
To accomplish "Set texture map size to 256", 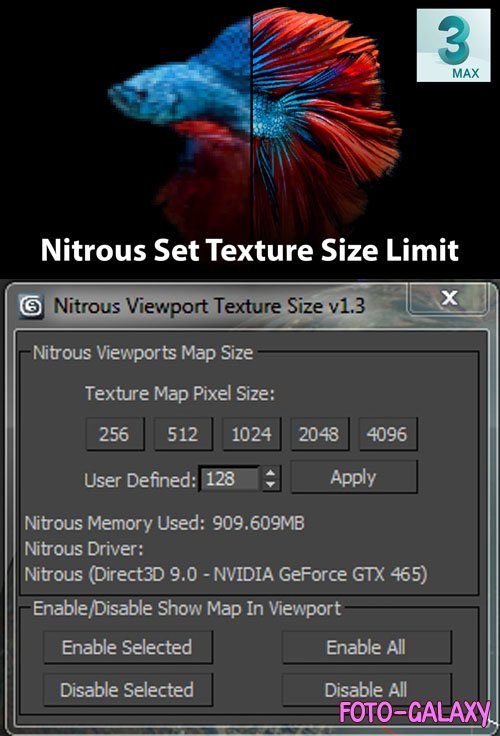I will click(x=115, y=434).
